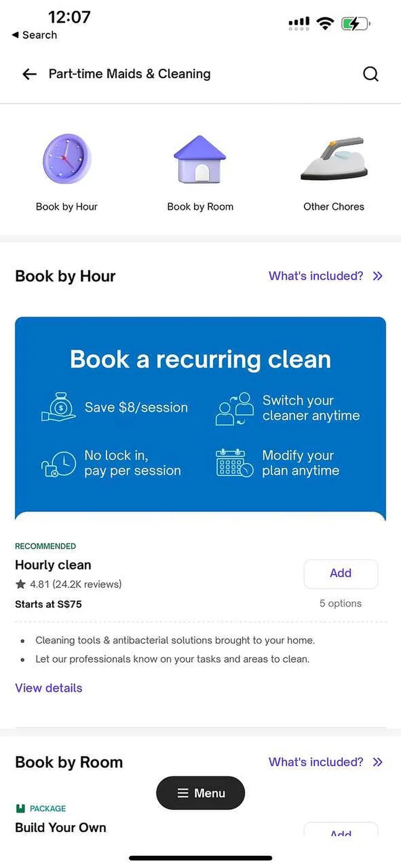Add the Hourly clean service
Screen dimensions: 401x868
click(340, 573)
